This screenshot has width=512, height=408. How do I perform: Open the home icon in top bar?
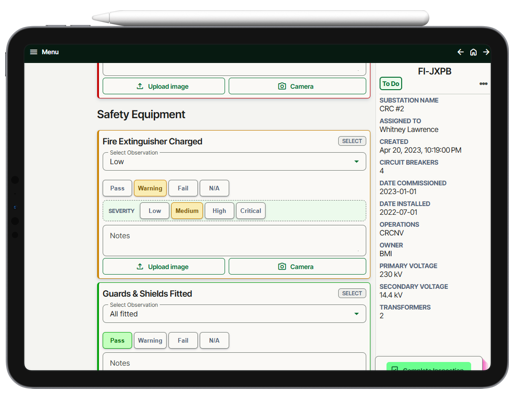click(473, 52)
